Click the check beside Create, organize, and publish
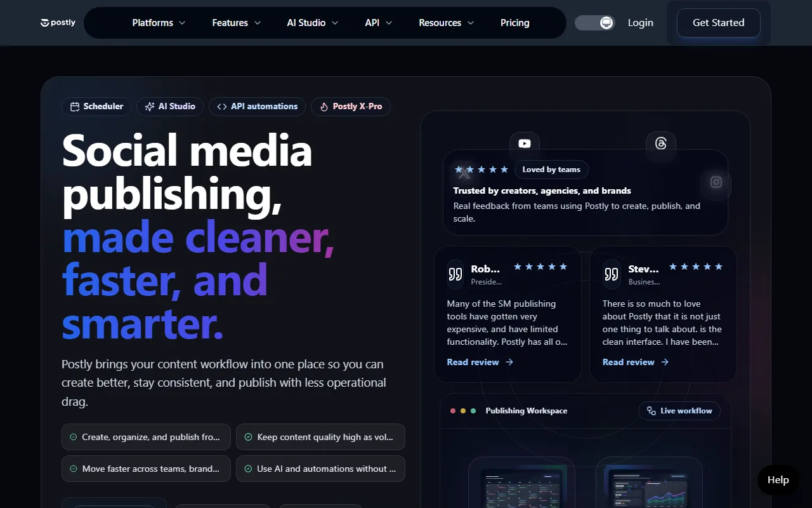 point(74,437)
